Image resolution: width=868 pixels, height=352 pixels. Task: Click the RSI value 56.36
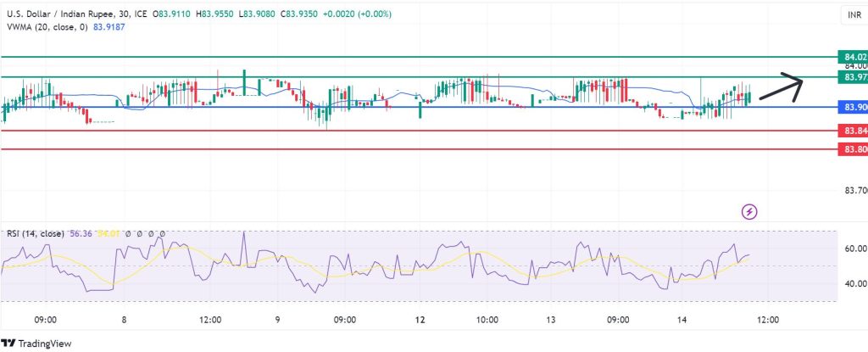pyautogui.click(x=81, y=234)
